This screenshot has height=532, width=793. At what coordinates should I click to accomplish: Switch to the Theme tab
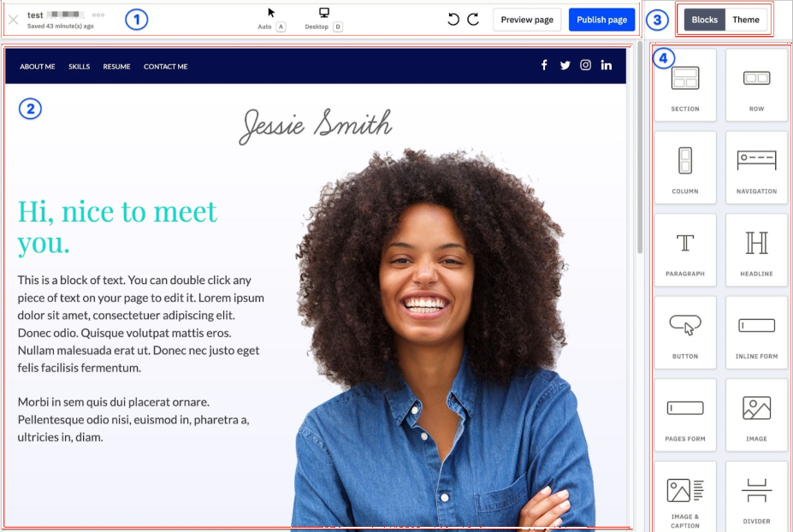(746, 20)
